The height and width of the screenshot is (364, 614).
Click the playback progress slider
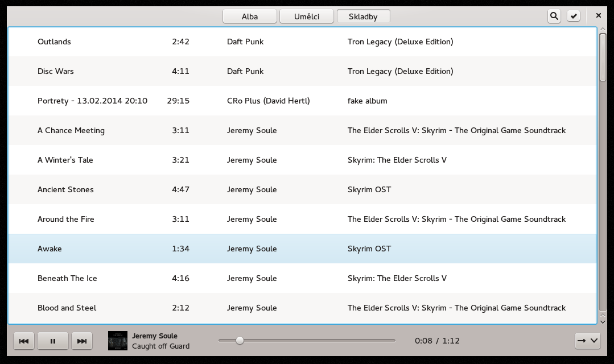pos(307,341)
